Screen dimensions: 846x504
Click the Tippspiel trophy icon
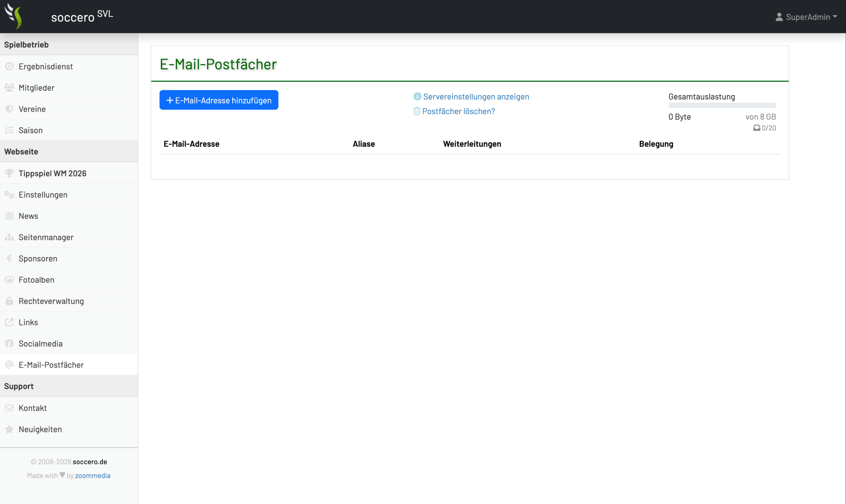coord(9,173)
